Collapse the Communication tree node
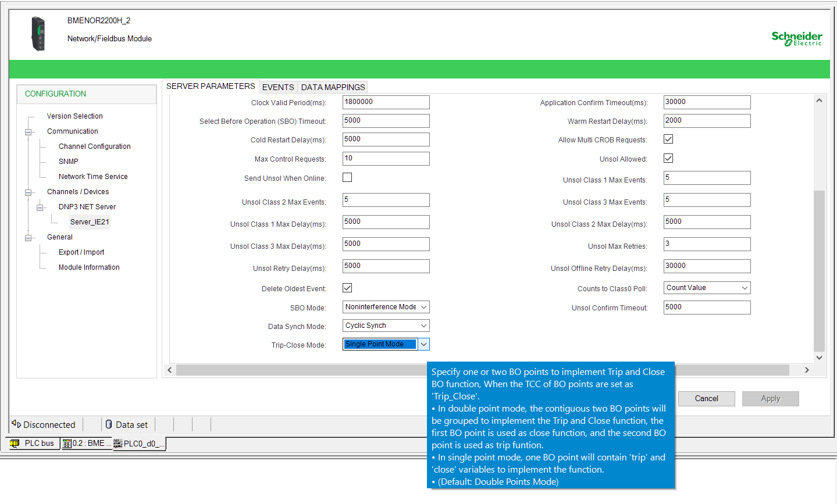Screen dimensions: 837x504 [28, 132]
